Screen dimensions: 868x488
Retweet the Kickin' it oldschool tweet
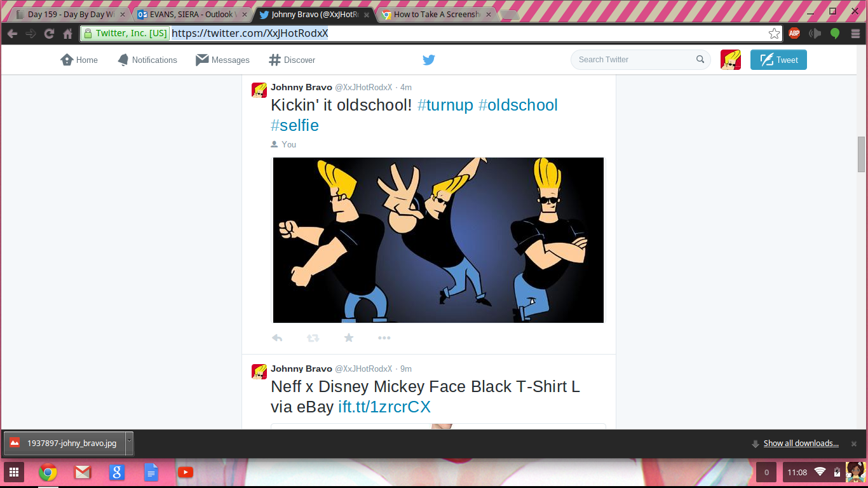[x=313, y=338]
